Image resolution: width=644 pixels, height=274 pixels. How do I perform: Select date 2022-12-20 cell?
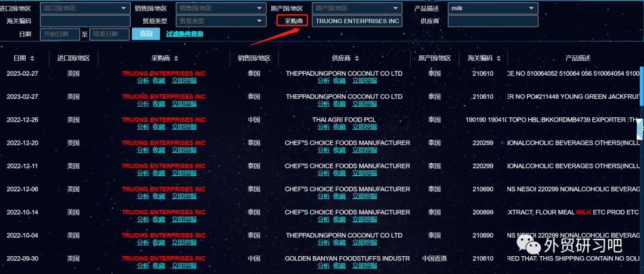[x=23, y=143]
